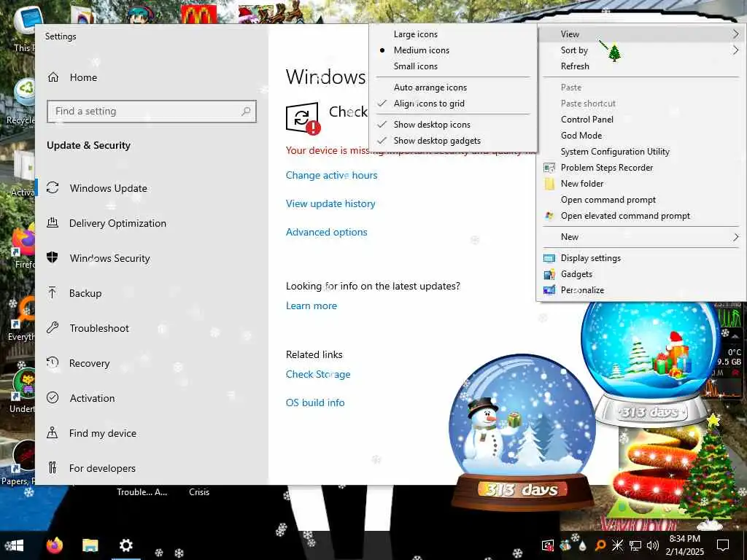Click the Settings gear on the taskbar
This screenshot has width=747, height=560.
125,545
